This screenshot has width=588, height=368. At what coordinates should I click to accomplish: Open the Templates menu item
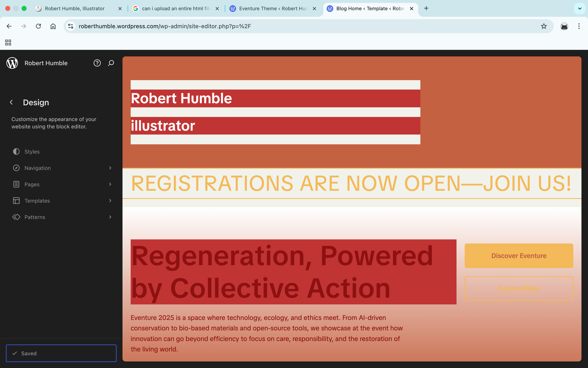click(61, 201)
